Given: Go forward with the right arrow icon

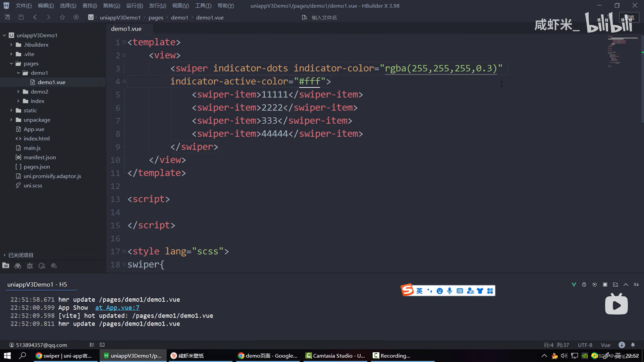Looking at the screenshot, I should 49,17.
